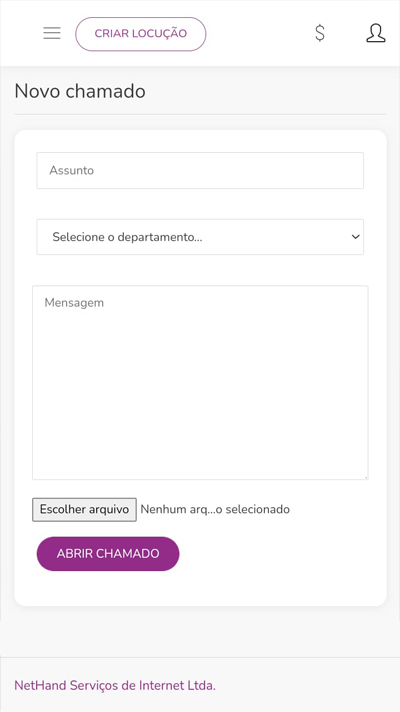Image resolution: width=400 pixels, height=712 pixels.
Task: Open the hamburger navigation menu
Action: pos(52,33)
